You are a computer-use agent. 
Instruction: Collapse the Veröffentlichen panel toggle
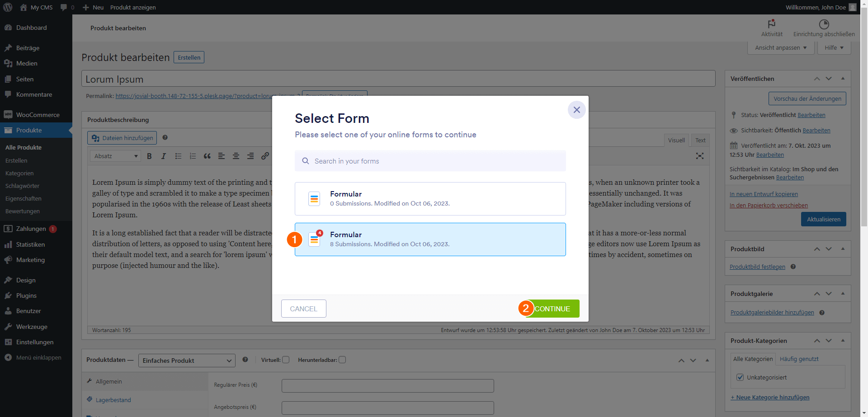point(843,79)
